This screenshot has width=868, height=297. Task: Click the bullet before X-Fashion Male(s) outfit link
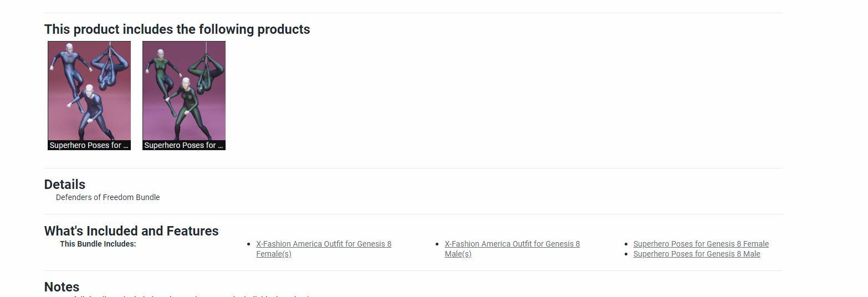coord(438,244)
